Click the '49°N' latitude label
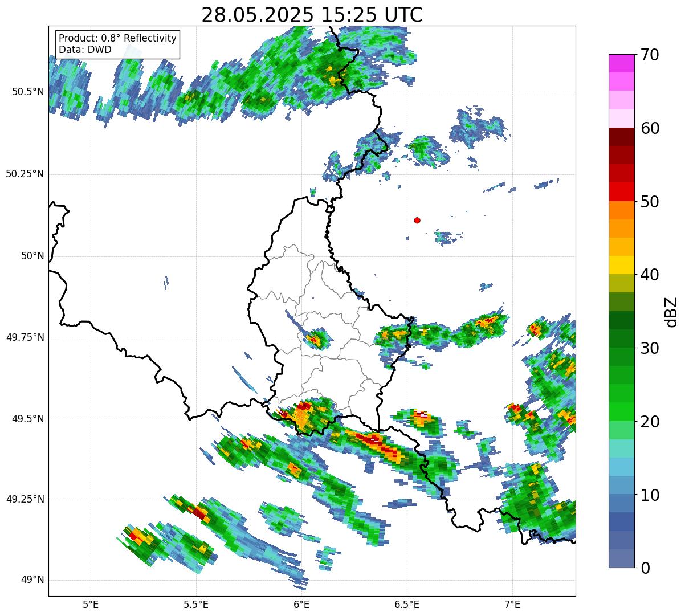Screen dimensions: 685x616 (32, 580)
